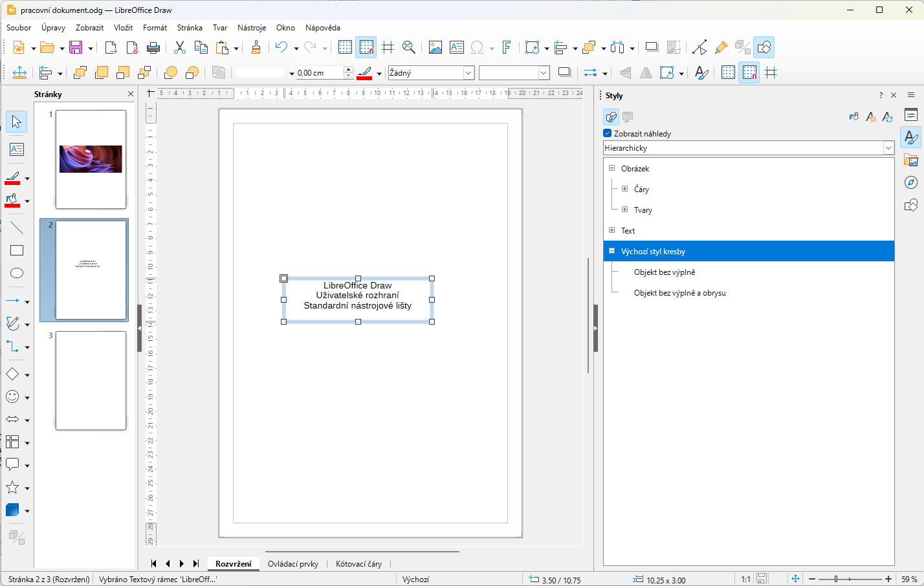Toggle Glue Points editing mode

721,47
